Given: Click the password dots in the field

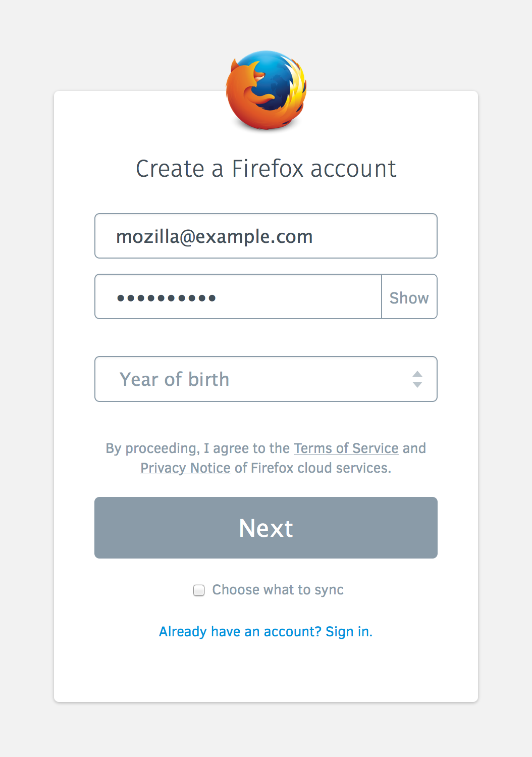Looking at the screenshot, I should [167, 298].
